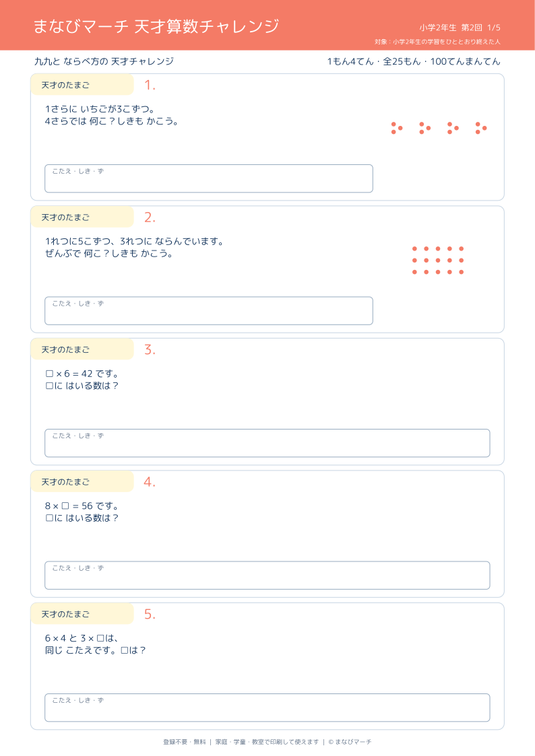Image resolution: width=535 pixels, height=756 pixels.
Task: Click the title まなびマーチ 天才算数チャレンジ
Action: pos(156,26)
